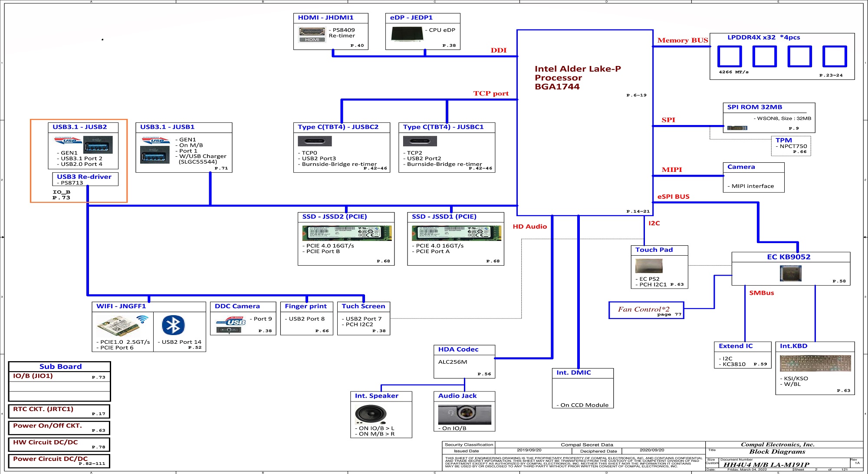
Task: Click the Touch Pad block title
Action: pyautogui.click(x=654, y=250)
